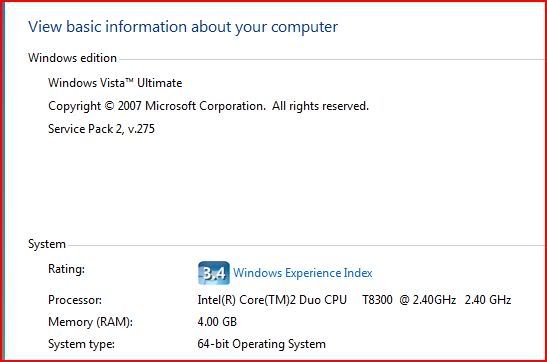Click the trademark symbol after Windows Vista

pos(129,81)
